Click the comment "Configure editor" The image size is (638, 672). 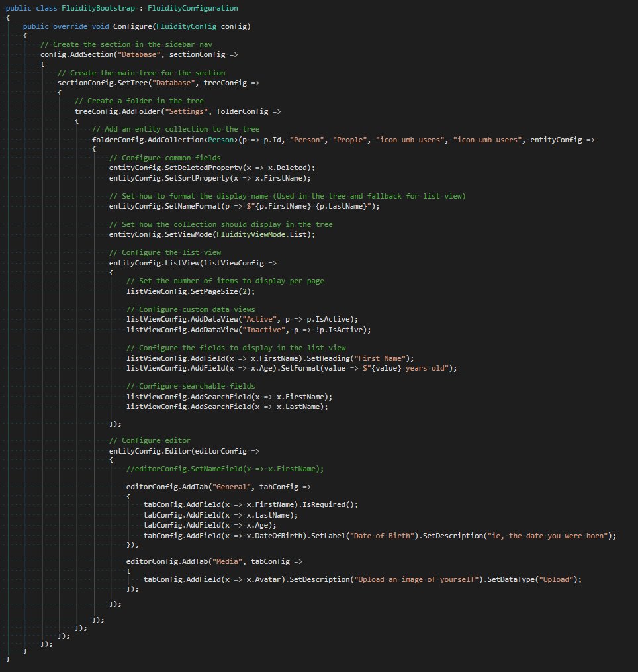(150, 440)
